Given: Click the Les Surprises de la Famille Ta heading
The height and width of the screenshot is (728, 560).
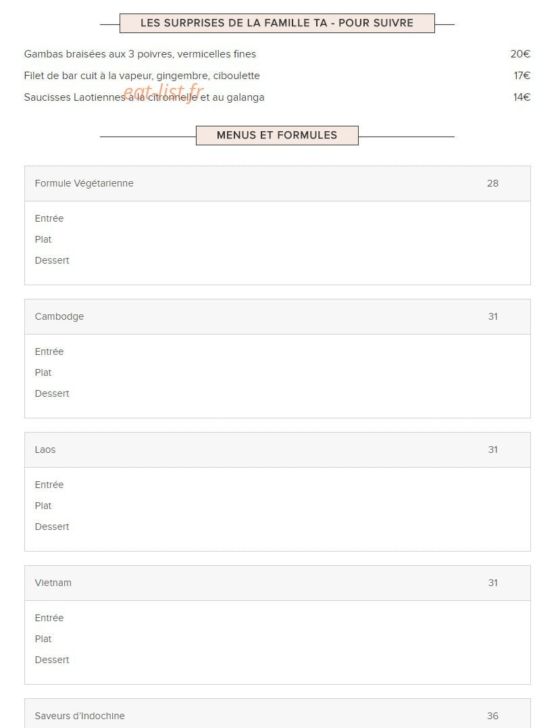Looking at the screenshot, I should click(277, 23).
